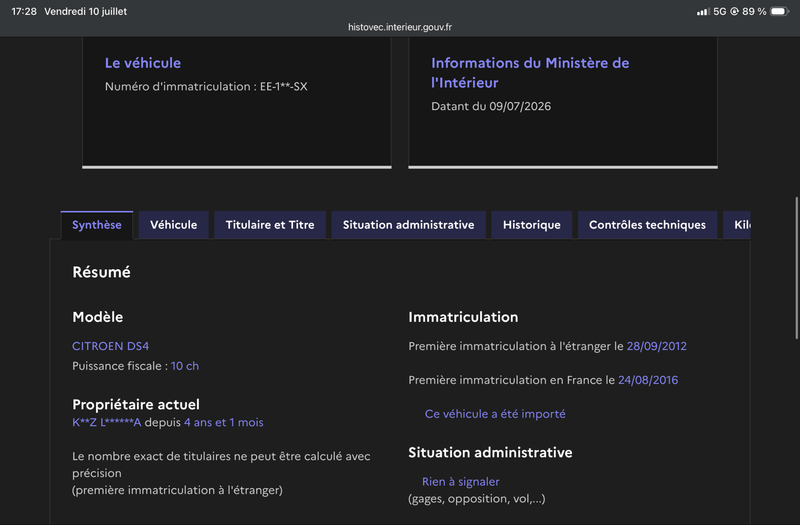This screenshot has height=525, width=800.
Task: Tap the histovec.interieur.gouv.fr address bar
Action: click(x=400, y=27)
